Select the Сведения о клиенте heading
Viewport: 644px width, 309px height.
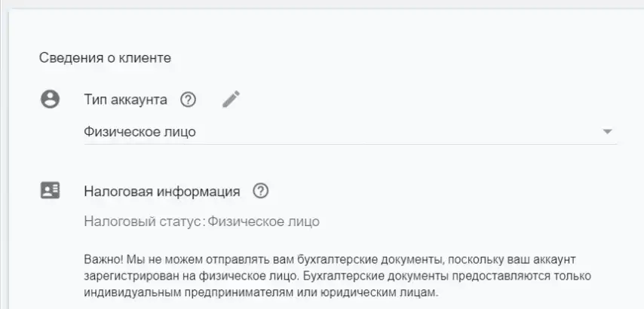tap(105, 58)
